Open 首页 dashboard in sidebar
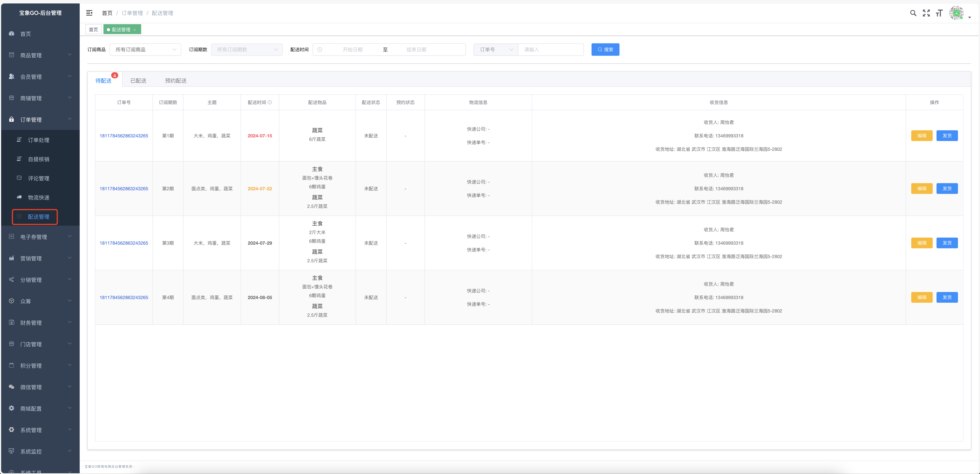The height and width of the screenshot is (474, 980). pos(25,34)
